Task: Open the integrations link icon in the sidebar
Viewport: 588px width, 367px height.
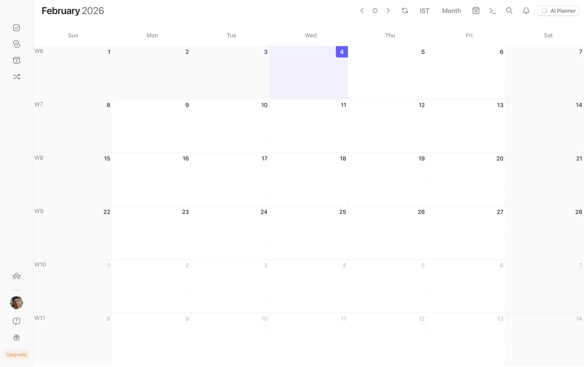Action: (16, 44)
